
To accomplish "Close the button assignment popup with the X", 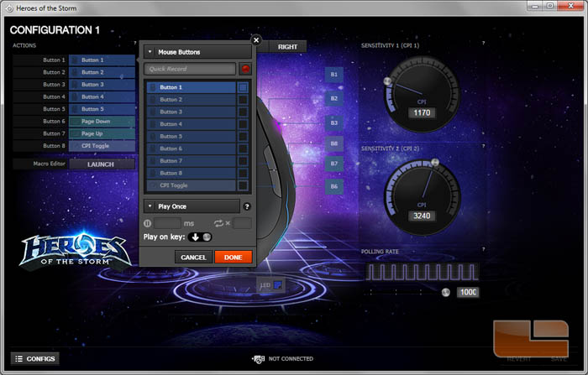I will point(256,39).
